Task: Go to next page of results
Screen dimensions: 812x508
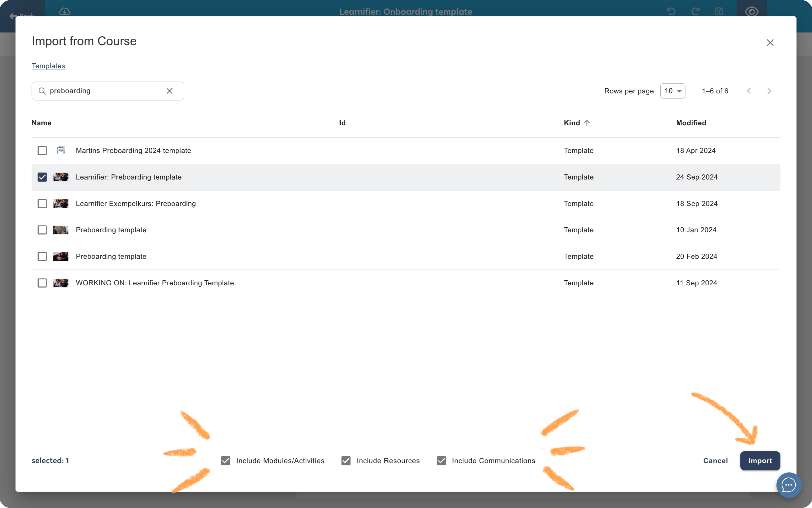Action: [769, 91]
